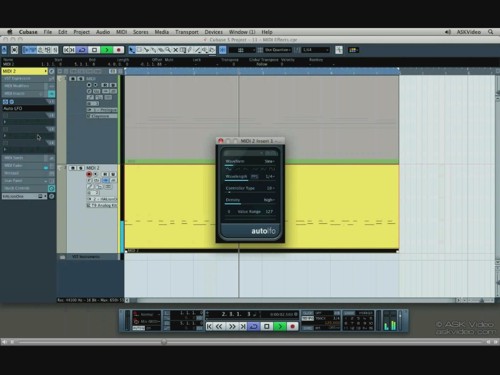Viewport: 500px width, 375px height.
Task: Expand the MIDI Modifiers inspector section
Action: click(x=28, y=86)
